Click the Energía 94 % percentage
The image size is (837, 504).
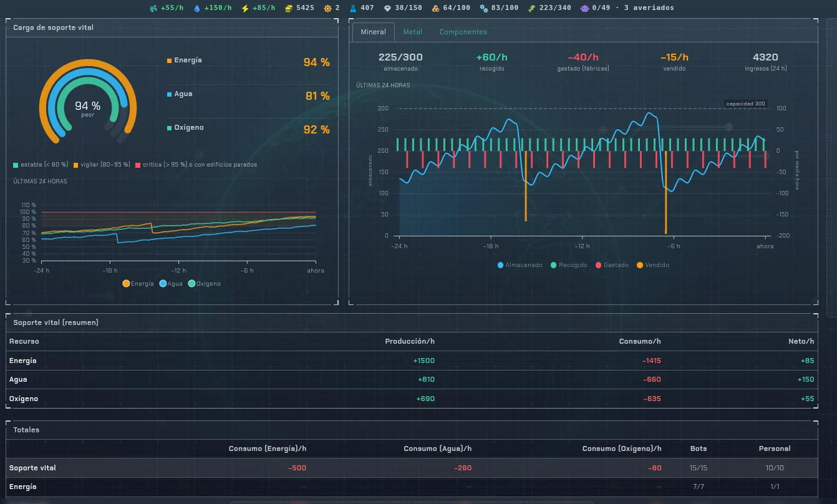coord(317,62)
